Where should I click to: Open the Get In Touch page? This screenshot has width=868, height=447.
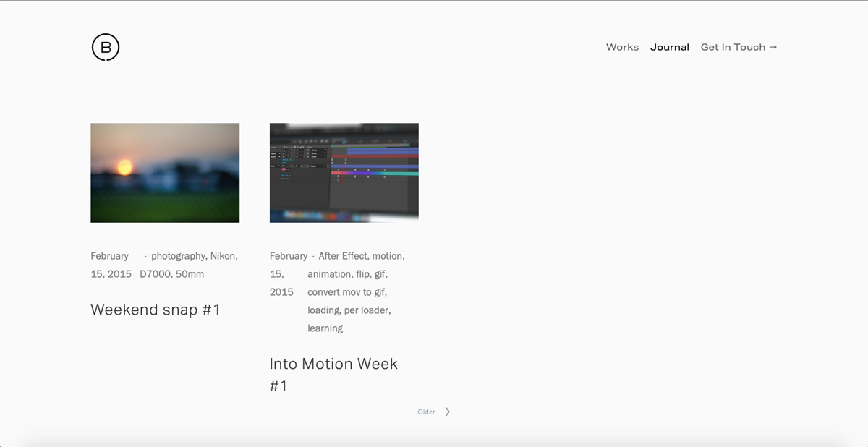pos(733,47)
